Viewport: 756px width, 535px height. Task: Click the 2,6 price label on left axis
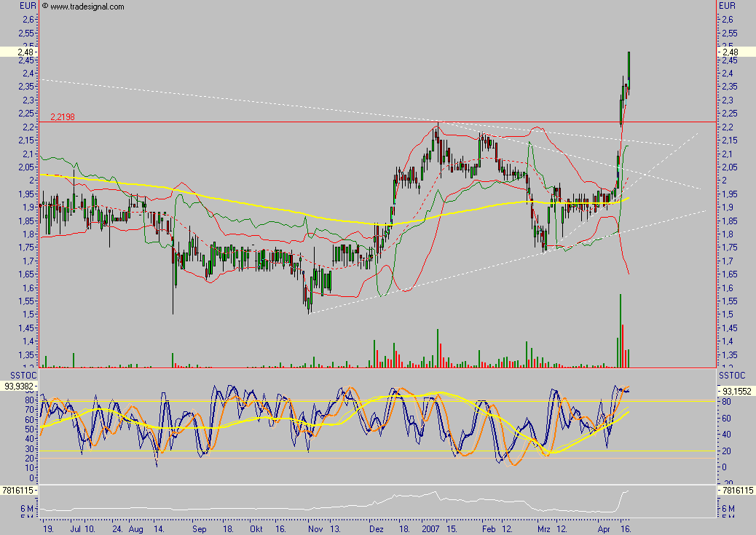point(28,19)
